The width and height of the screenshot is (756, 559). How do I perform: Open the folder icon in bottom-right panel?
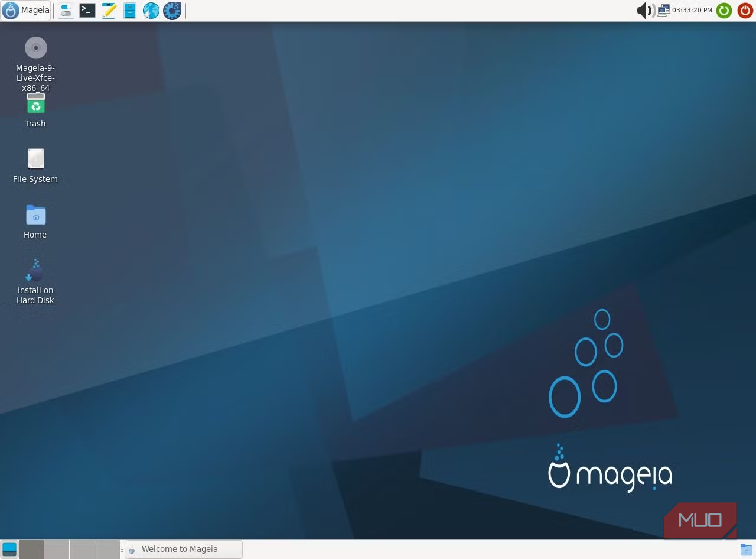click(747, 550)
